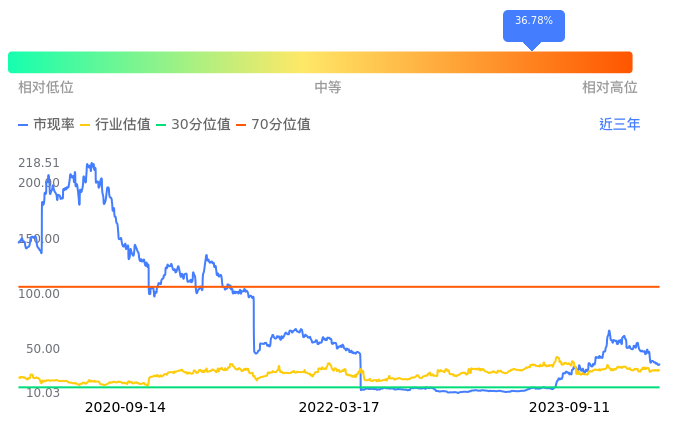
Task: Click the 36.78% percentile marker bubble
Action: tap(534, 22)
